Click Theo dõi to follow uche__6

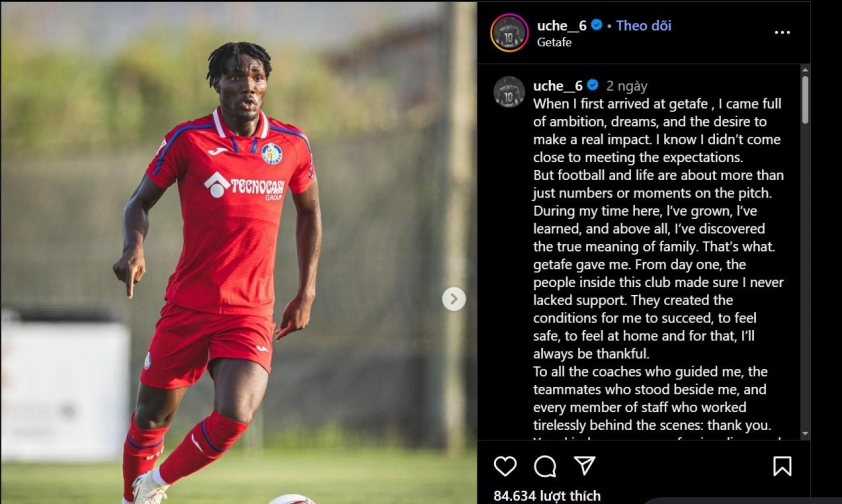(x=643, y=25)
